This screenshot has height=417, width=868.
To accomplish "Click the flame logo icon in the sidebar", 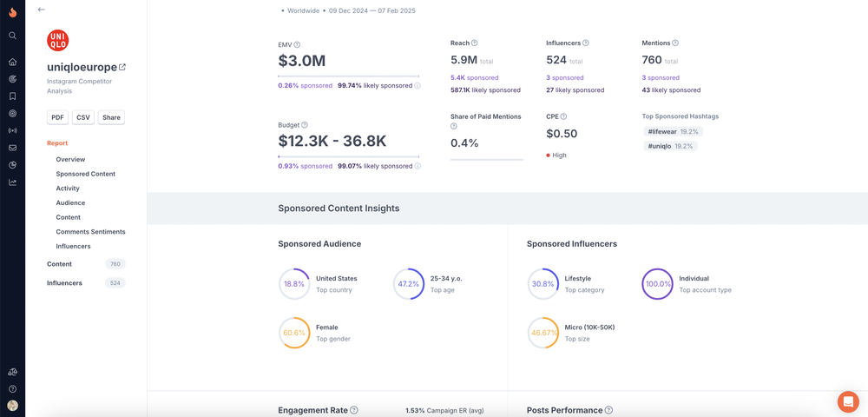I will click(13, 13).
